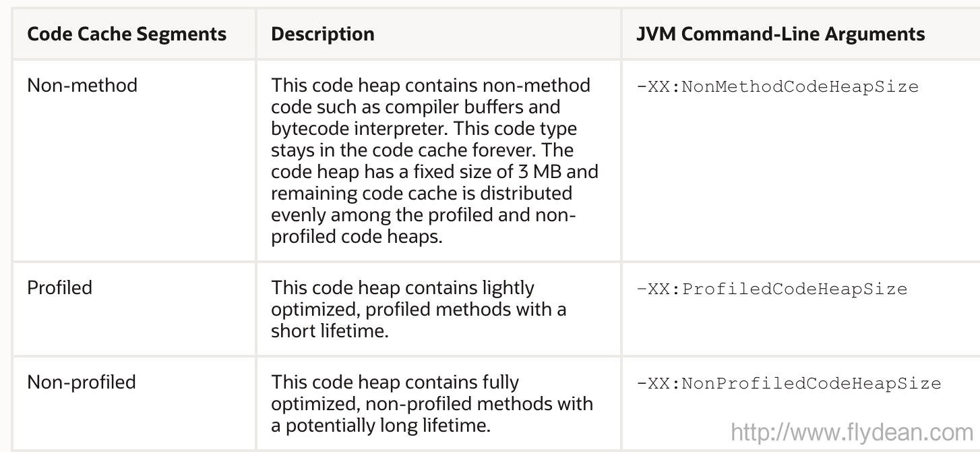Click the "JVM Command-Line Arguments" column header
This screenshot has width=980, height=452.
[x=780, y=34]
